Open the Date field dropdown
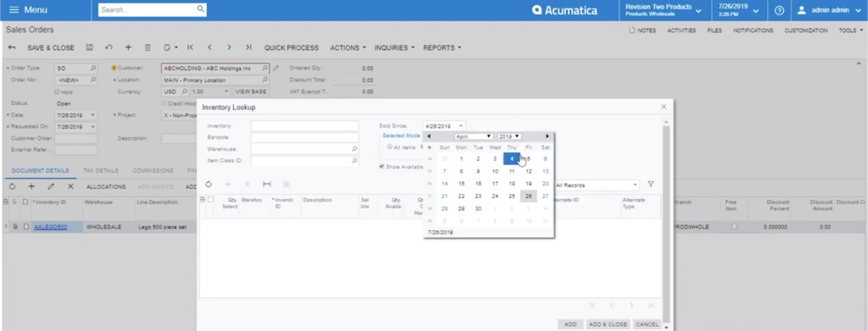This screenshot has height=331, width=868. (x=92, y=115)
